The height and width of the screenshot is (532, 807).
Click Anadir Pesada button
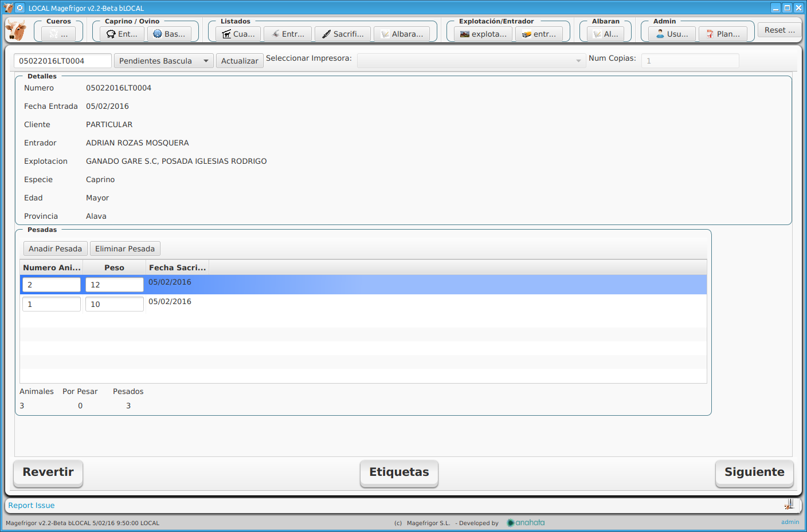(55, 249)
